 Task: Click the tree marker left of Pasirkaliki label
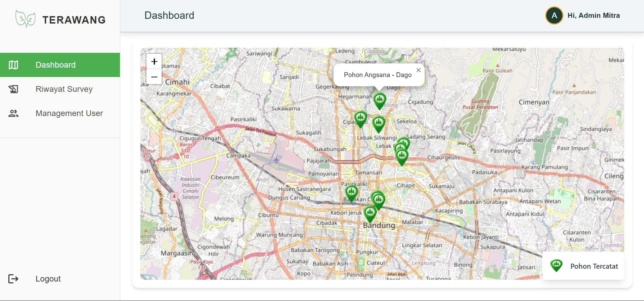pyautogui.click(x=351, y=192)
